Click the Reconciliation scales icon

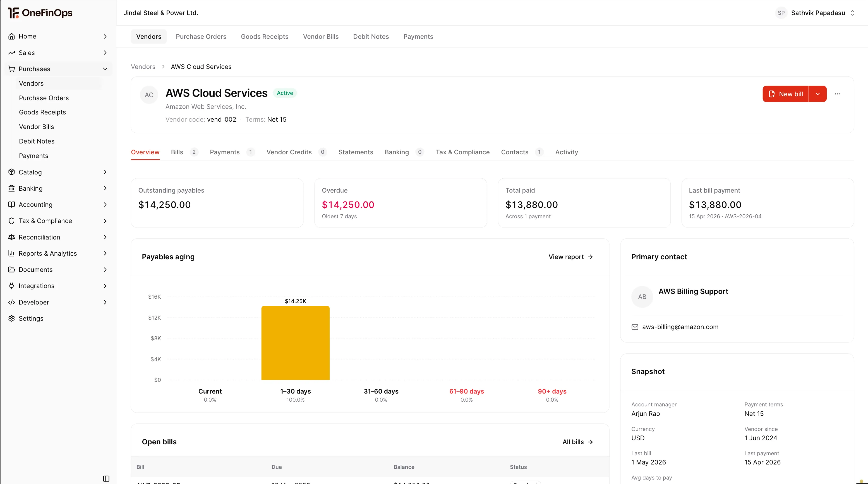coord(11,237)
